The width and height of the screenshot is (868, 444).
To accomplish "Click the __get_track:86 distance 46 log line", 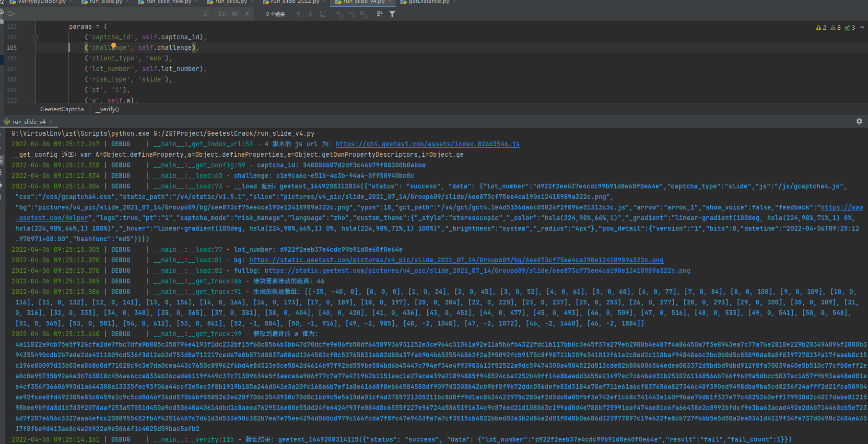I will pos(168,281).
